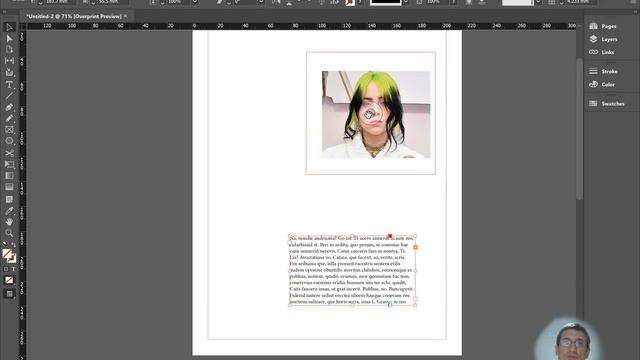Image resolution: width=640 pixels, height=360 pixels.
Task: Activate the Hand tool
Action: 9,222
